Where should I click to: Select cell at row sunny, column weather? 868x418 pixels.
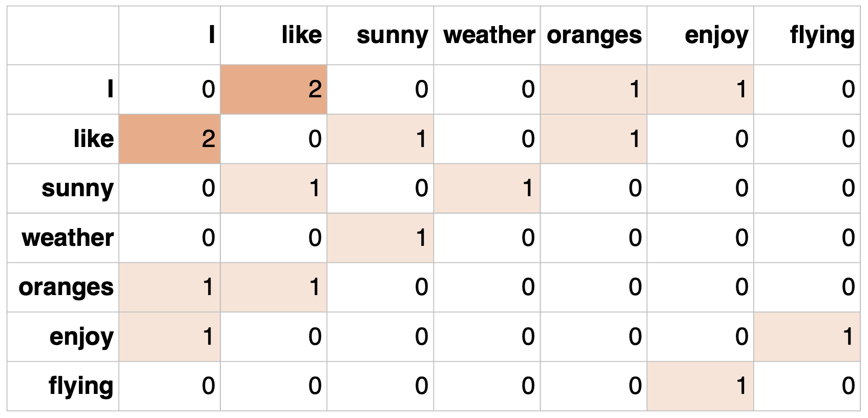[487, 189]
